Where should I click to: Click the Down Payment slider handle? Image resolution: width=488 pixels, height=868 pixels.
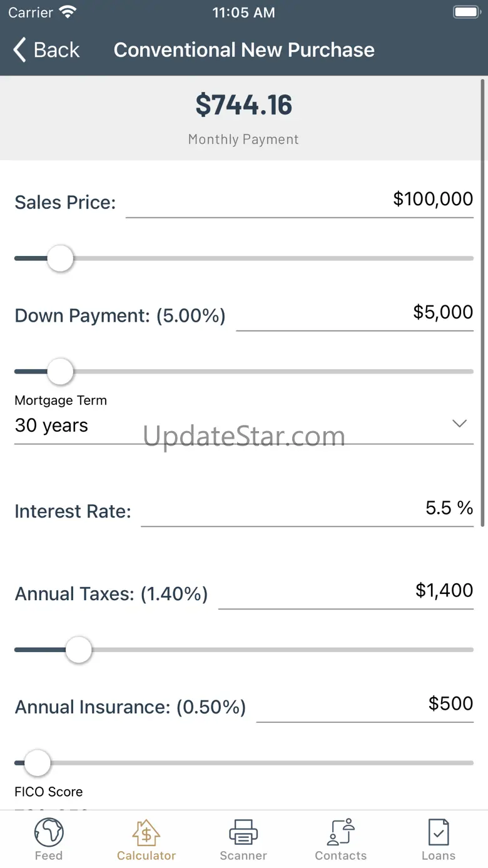click(x=60, y=372)
